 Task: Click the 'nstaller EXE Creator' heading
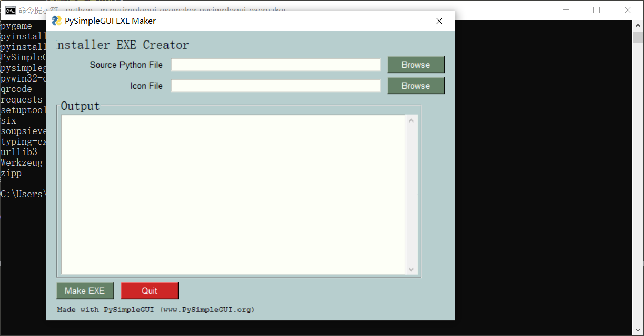click(123, 45)
